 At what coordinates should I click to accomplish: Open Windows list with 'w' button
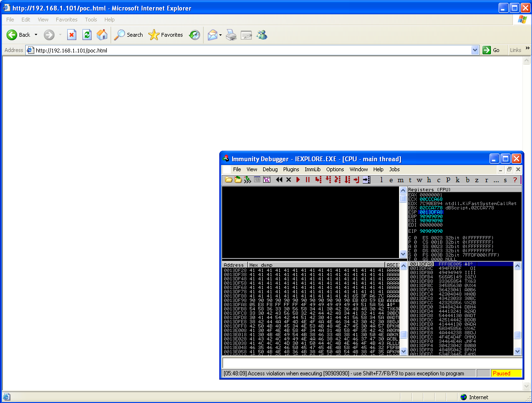[x=419, y=180]
